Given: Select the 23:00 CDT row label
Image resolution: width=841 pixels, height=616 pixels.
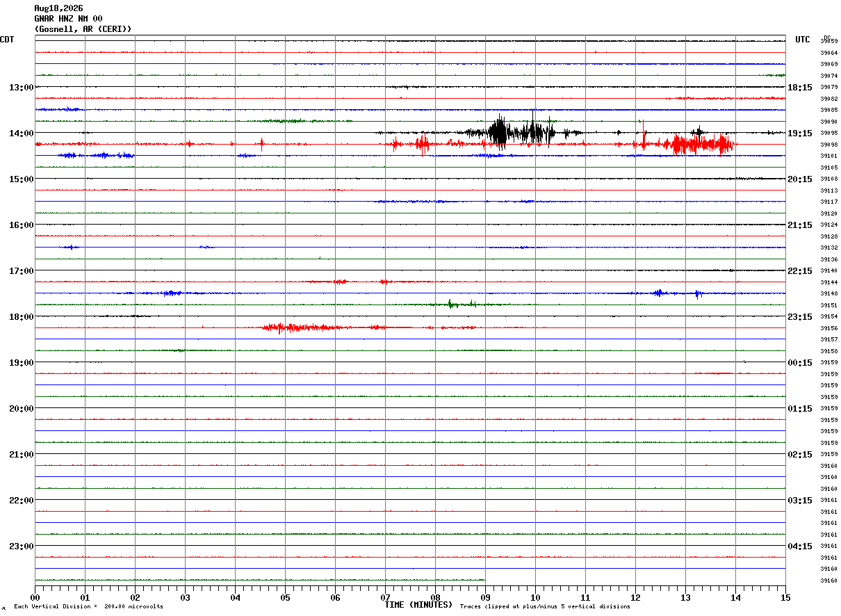Looking at the screenshot, I should click(x=21, y=546).
